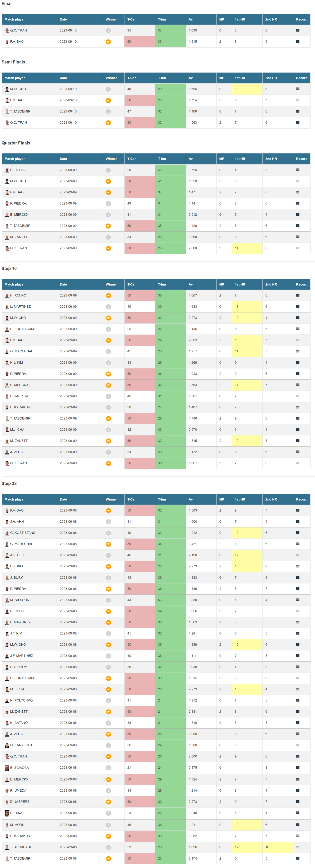
Task: Open player J.F. MARTINEZ in Step 32
Action: (22, 656)
